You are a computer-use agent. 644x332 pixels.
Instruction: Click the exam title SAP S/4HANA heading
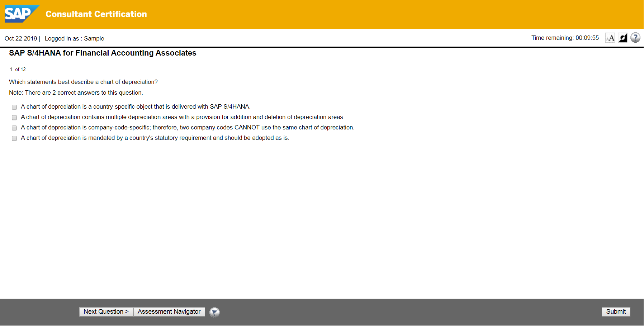(x=103, y=53)
